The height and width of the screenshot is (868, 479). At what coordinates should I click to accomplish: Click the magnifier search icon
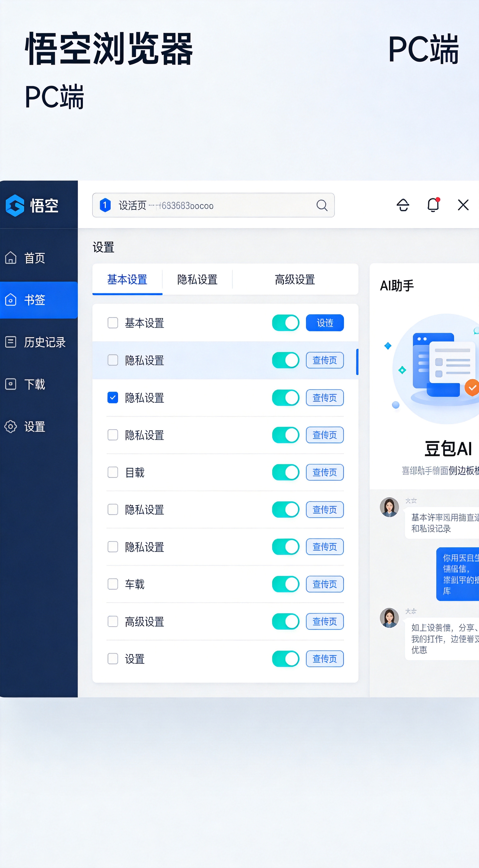tap(322, 205)
